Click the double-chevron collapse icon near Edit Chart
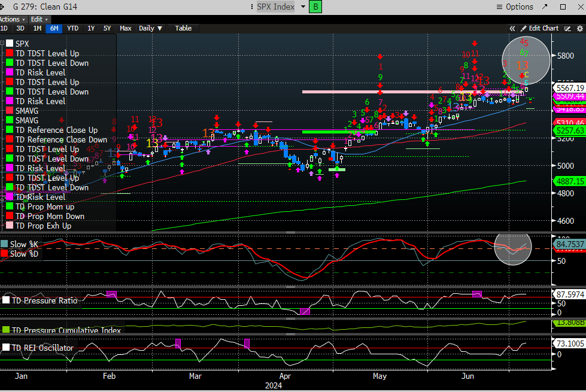This screenshot has width=586, height=392. [x=512, y=28]
